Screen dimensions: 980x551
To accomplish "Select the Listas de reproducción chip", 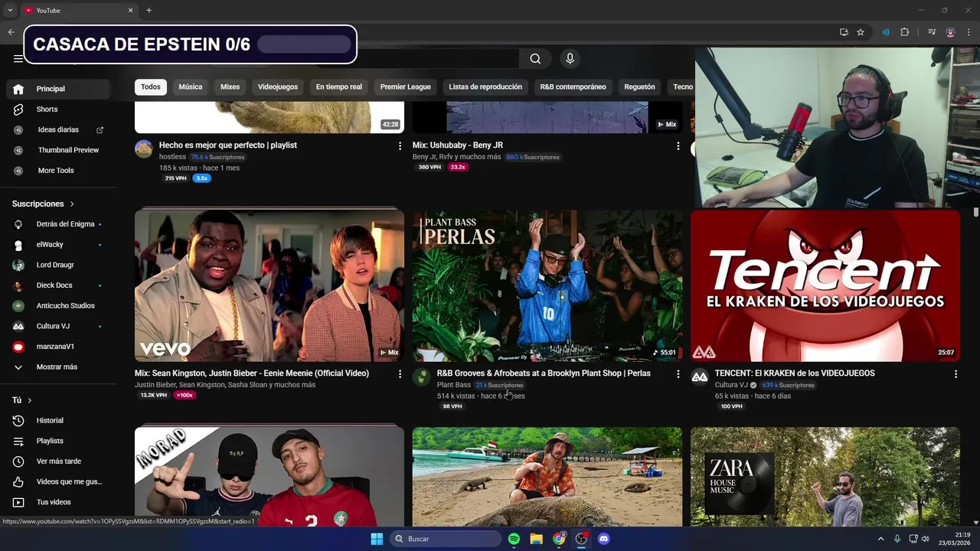I will (x=485, y=87).
